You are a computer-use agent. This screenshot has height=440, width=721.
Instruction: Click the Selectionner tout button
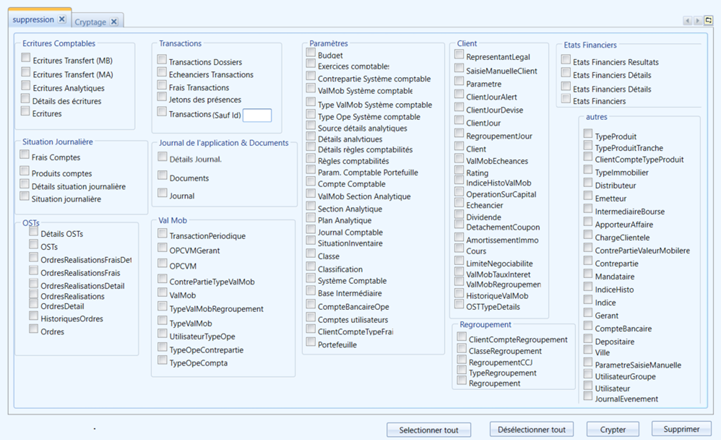(x=429, y=430)
